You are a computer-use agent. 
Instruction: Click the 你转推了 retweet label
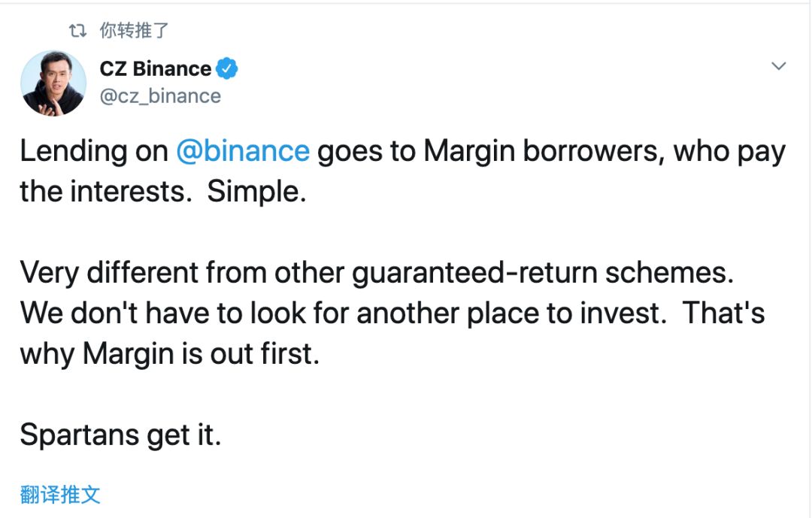click(x=134, y=31)
